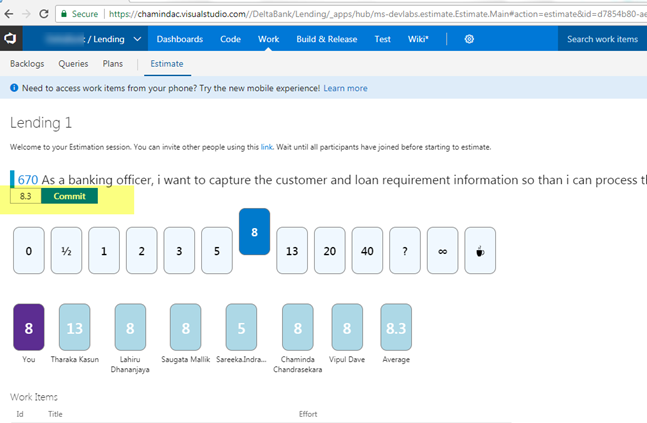Click the 8.3 estimate value field

26,196
